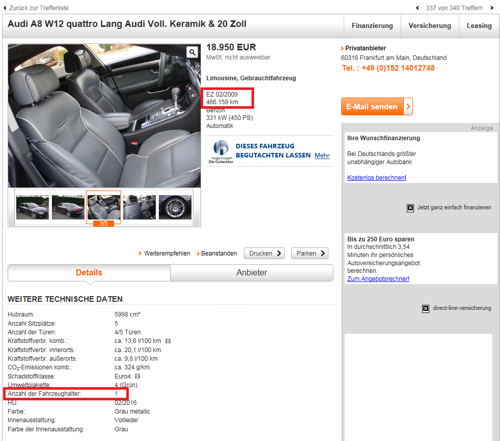Image resolution: width=500 pixels, height=441 pixels.
Task: Click the 'Anzahl der Fahrzeughalter' row
Action: (x=66, y=394)
